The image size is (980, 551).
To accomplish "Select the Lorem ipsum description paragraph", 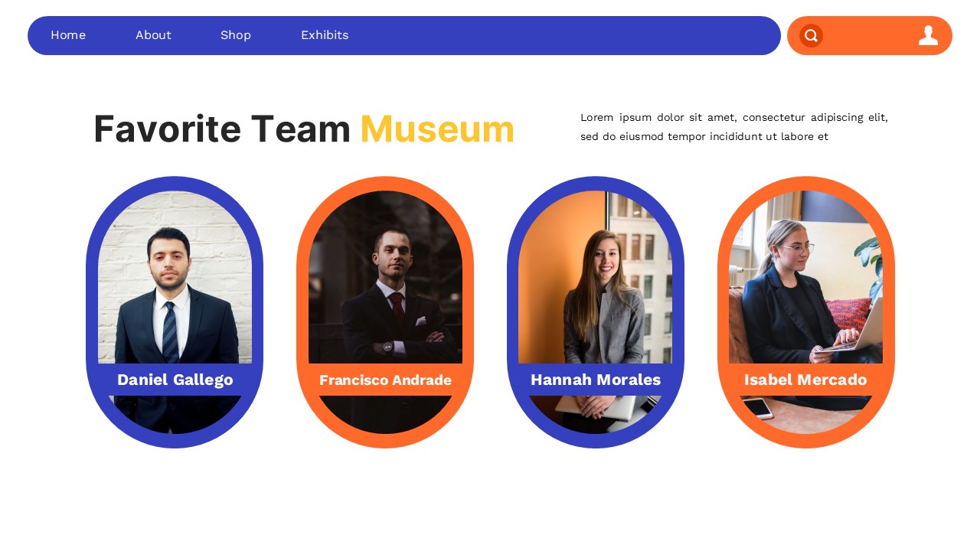I will point(733,126).
